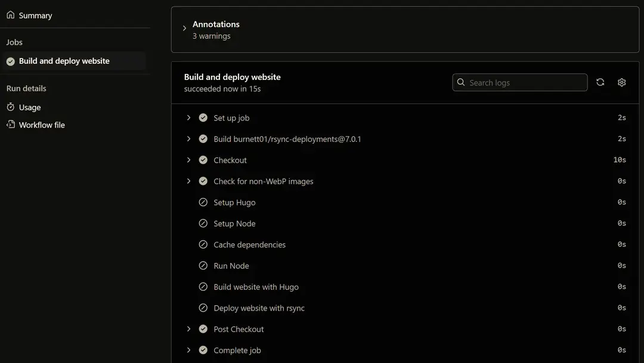Expand the Build burnett01/rsync-deployments step

tap(188, 139)
